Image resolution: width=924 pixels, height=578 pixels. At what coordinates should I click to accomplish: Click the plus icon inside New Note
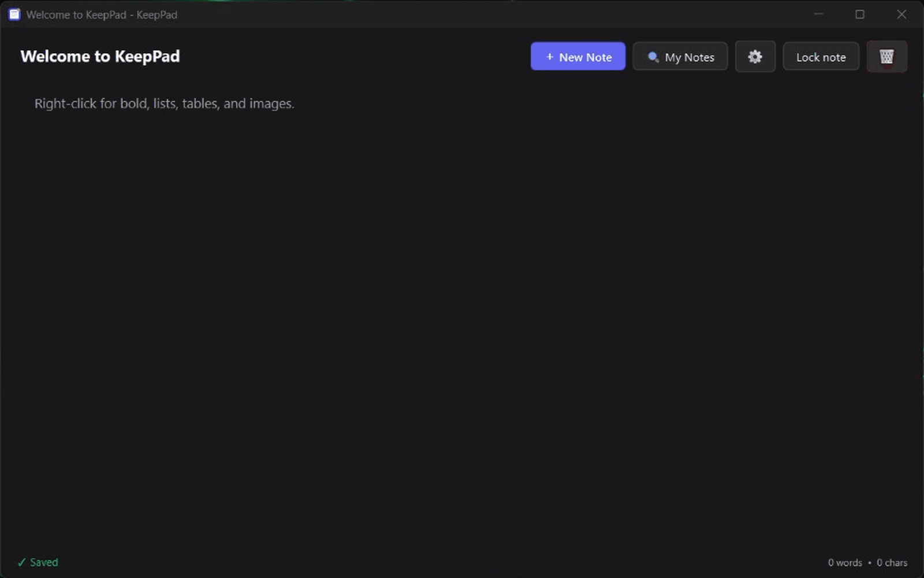coord(549,57)
